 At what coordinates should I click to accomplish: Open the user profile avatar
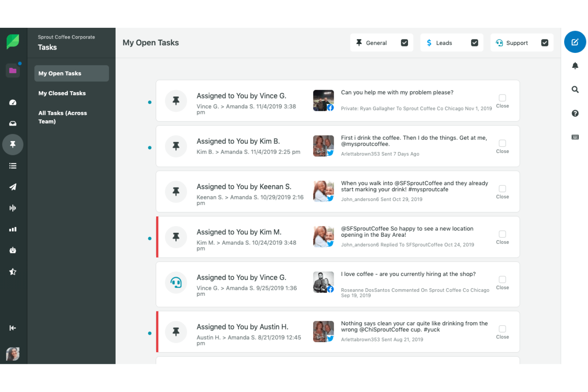pos(13,353)
